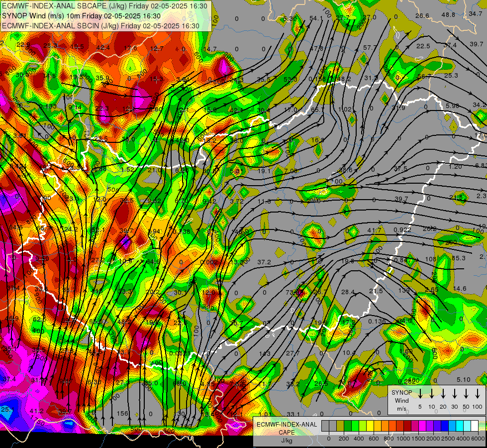
Task: Pick the bright magenta CAPE legend swatch
Action: [422, 426]
